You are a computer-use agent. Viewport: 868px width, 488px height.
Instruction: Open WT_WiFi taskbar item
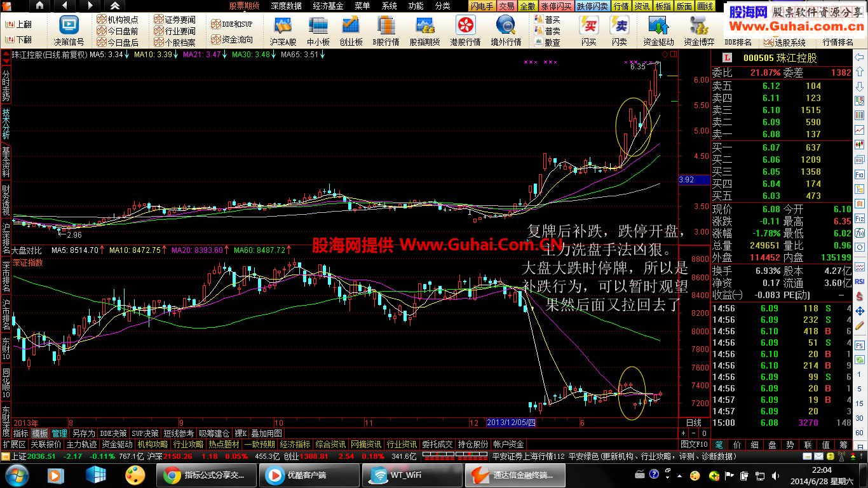pos(411,475)
